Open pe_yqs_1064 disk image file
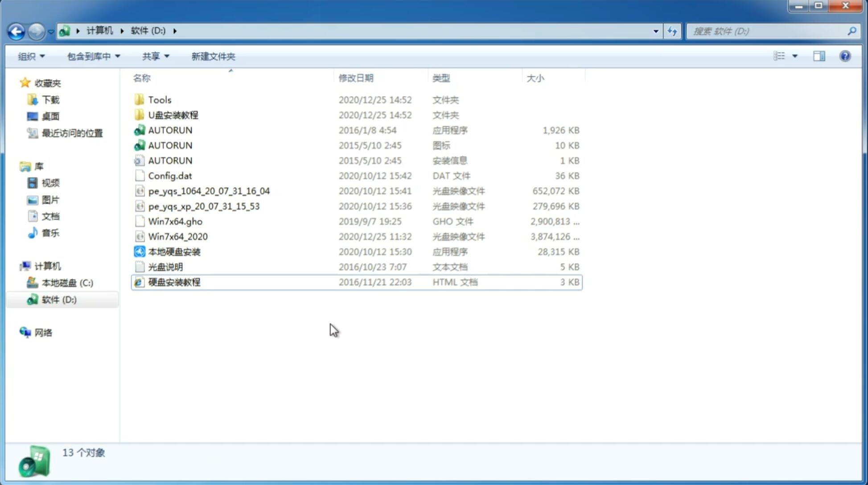Viewport: 868px width, 485px height. click(209, 191)
